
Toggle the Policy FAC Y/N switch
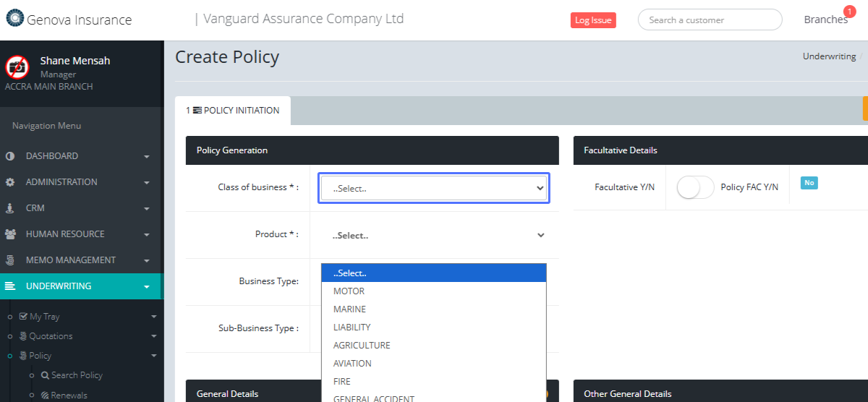694,187
